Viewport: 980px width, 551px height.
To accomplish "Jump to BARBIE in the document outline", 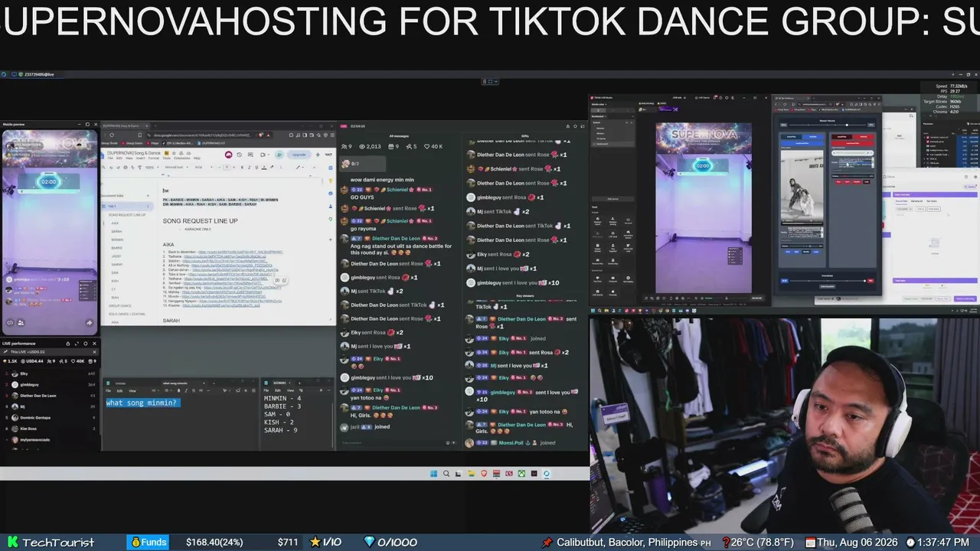I will (x=116, y=248).
